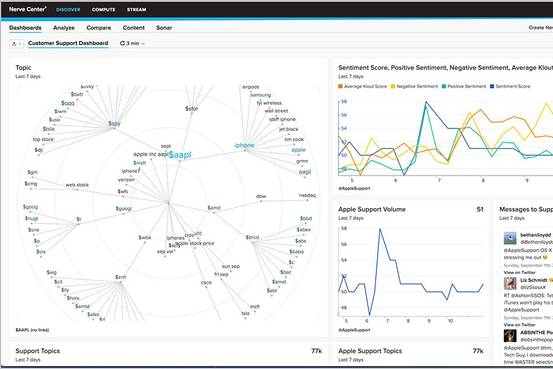Click the wall street topic label
This screenshot has width=553, height=369.
pos(276,111)
